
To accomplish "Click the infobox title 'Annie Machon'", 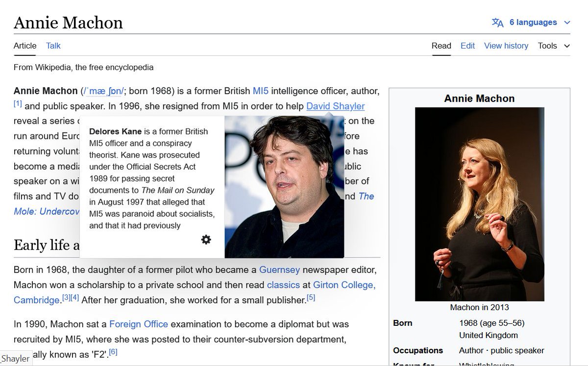I will (480, 98).
